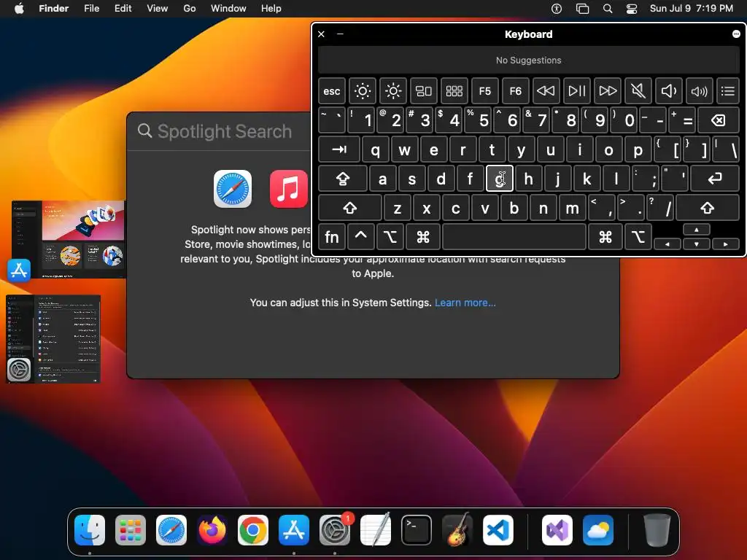This screenshot has width=747, height=560.
Task: Open Mission Control from the keyboard key
Action: coord(424,91)
